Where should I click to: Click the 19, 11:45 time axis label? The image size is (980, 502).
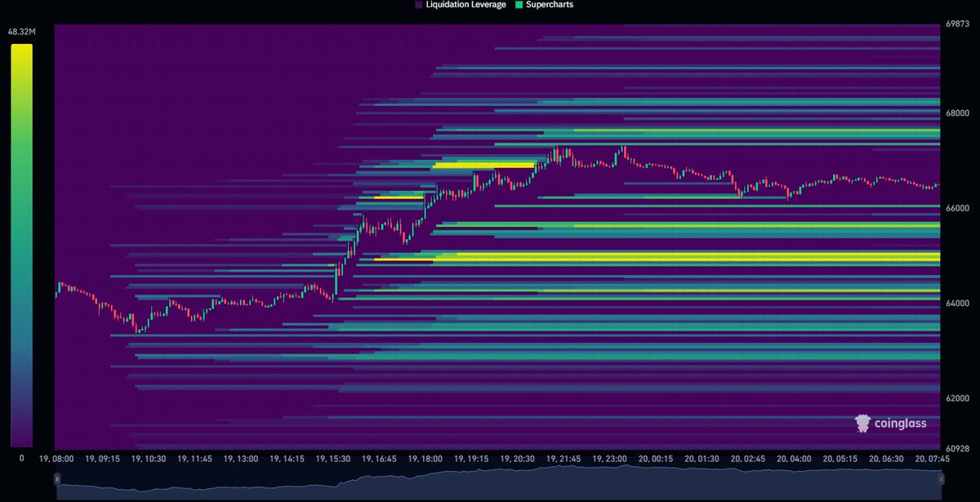pyautogui.click(x=194, y=460)
